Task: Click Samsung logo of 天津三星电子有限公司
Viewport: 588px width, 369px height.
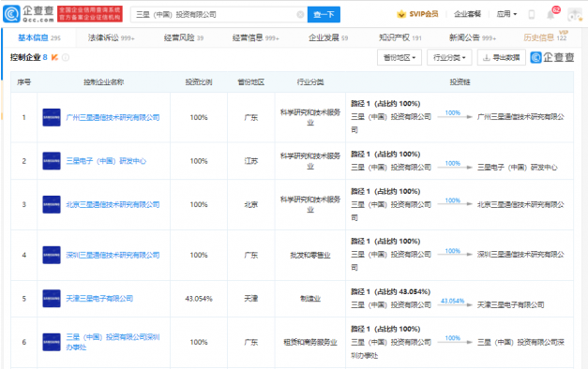Action: 52,299
